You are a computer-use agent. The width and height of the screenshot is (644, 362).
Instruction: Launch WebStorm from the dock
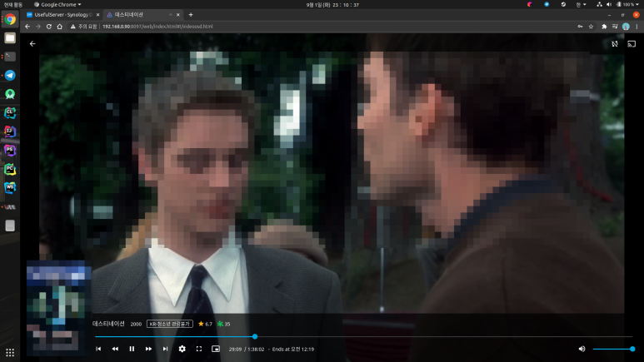(x=10, y=188)
